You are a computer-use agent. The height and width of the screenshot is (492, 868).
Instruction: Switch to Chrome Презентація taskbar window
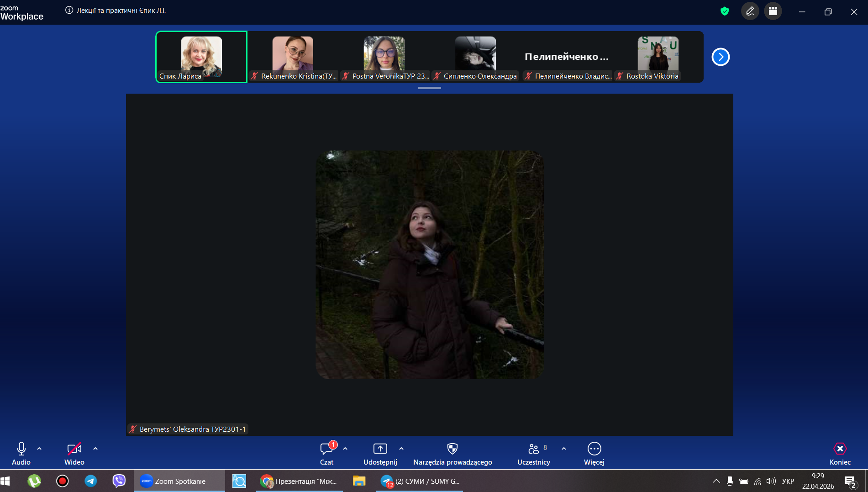299,481
